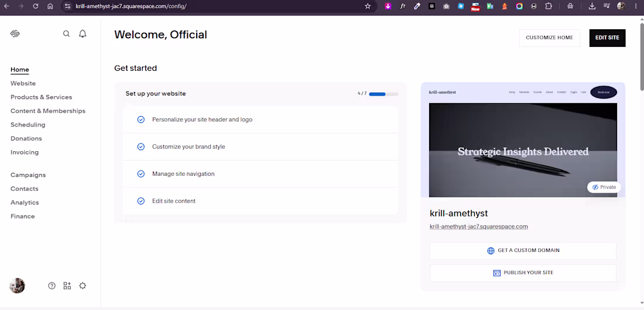Reload the page with refresh icon

point(36,6)
